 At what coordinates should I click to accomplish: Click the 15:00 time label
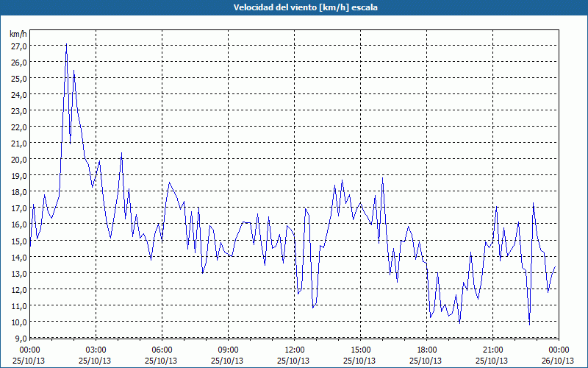coord(360,350)
